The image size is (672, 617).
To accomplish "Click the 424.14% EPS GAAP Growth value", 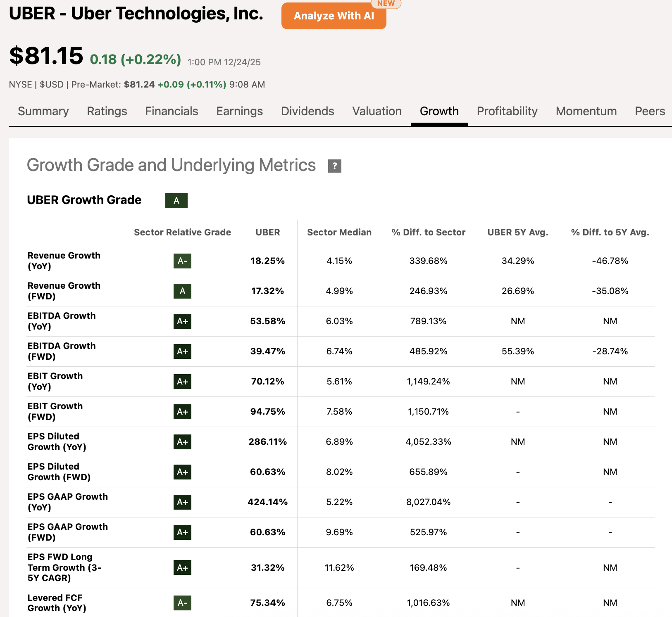I will (x=268, y=502).
